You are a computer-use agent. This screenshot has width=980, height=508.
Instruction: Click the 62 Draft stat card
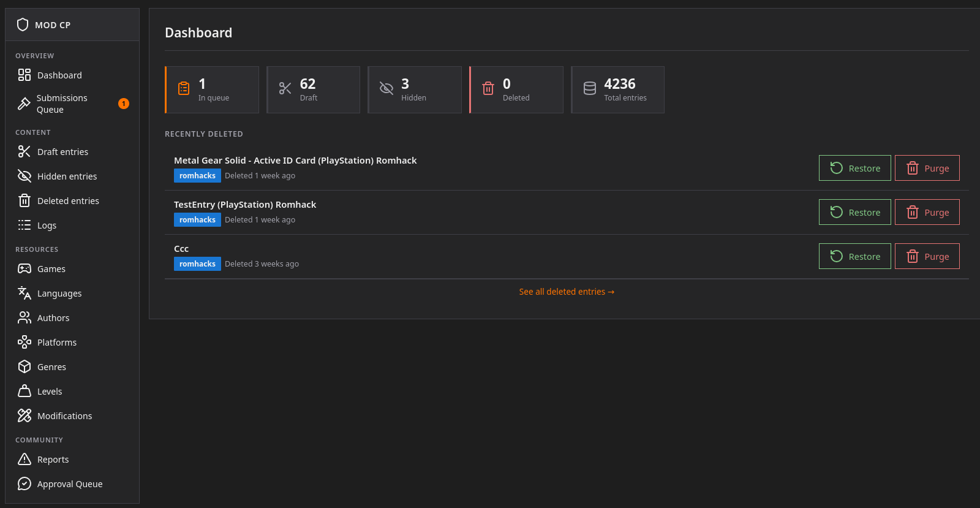tap(313, 89)
